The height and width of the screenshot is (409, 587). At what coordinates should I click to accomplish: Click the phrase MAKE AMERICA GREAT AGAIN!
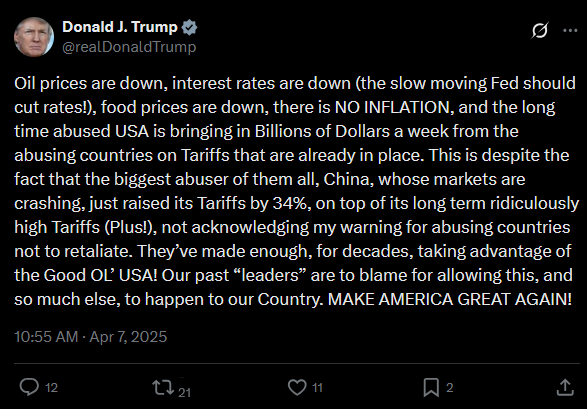450,299
